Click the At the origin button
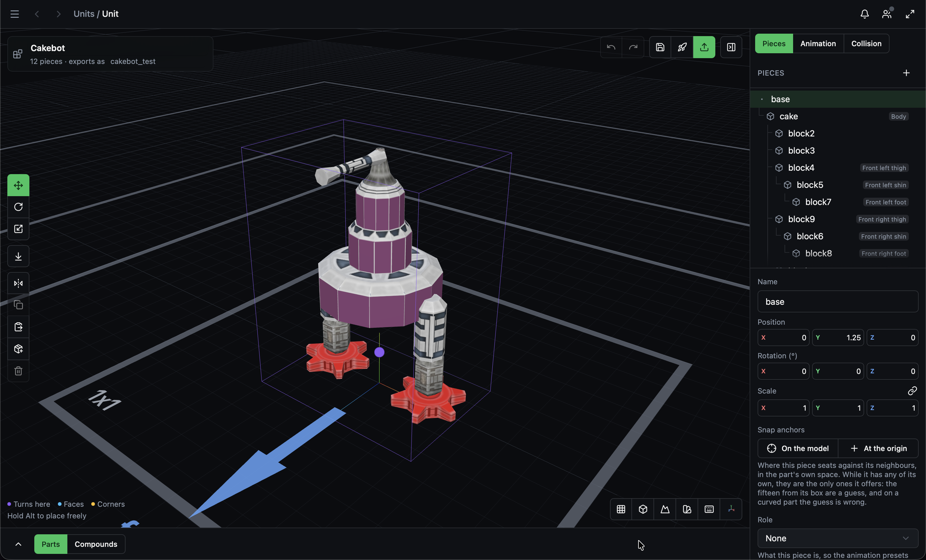Screen dimensions: 926x560 (x=878, y=448)
